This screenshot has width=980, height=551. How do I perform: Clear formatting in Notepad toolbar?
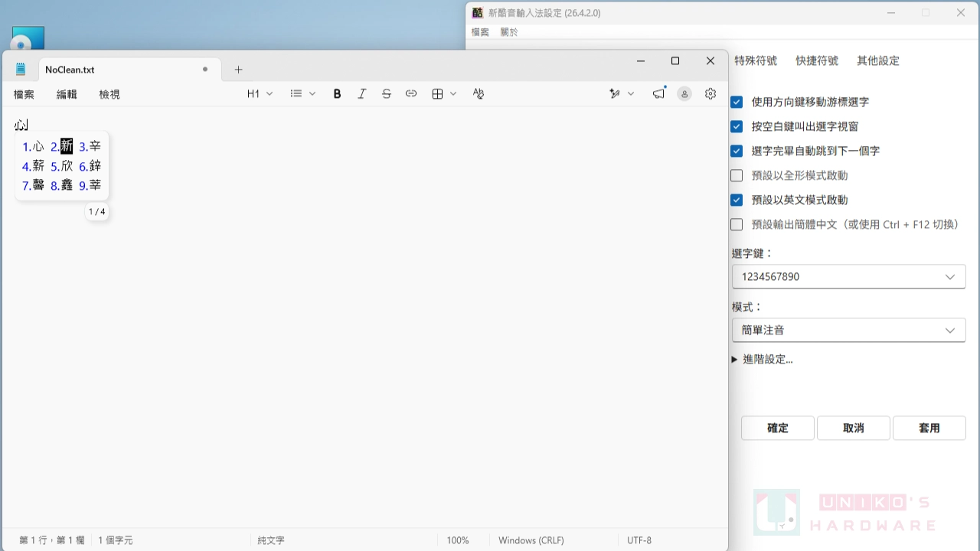coord(479,93)
